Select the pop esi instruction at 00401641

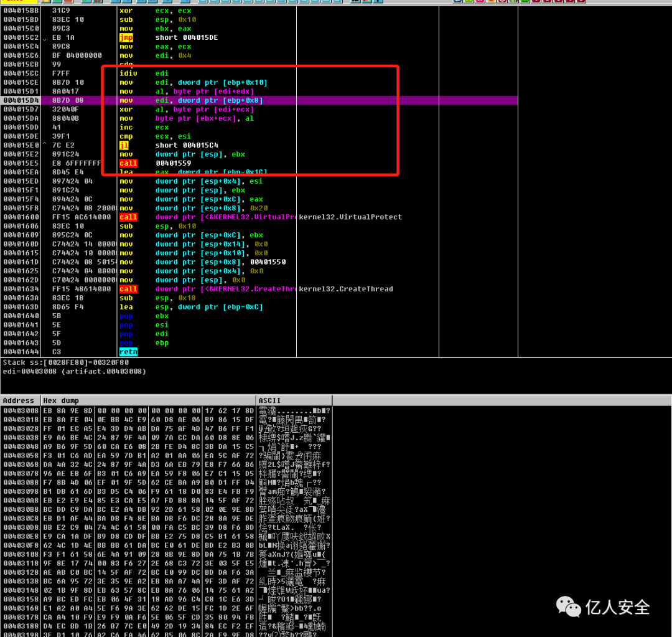click(144, 326)
